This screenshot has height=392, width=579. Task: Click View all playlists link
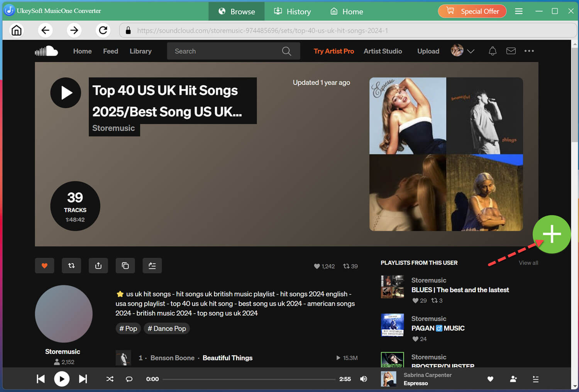[528, 263]
